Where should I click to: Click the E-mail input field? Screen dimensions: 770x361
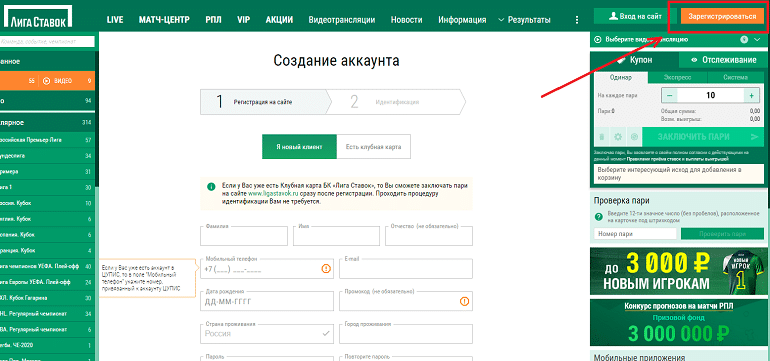point(406,269)
